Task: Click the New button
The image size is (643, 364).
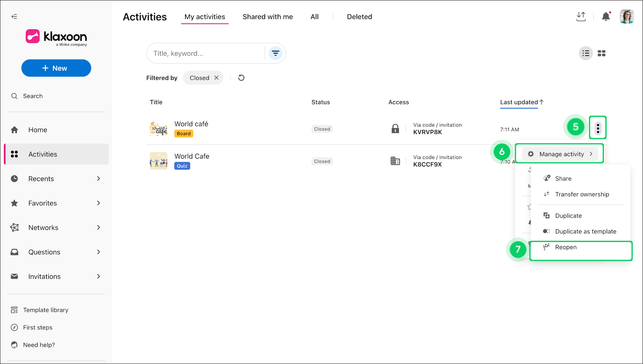Action: 56,68
